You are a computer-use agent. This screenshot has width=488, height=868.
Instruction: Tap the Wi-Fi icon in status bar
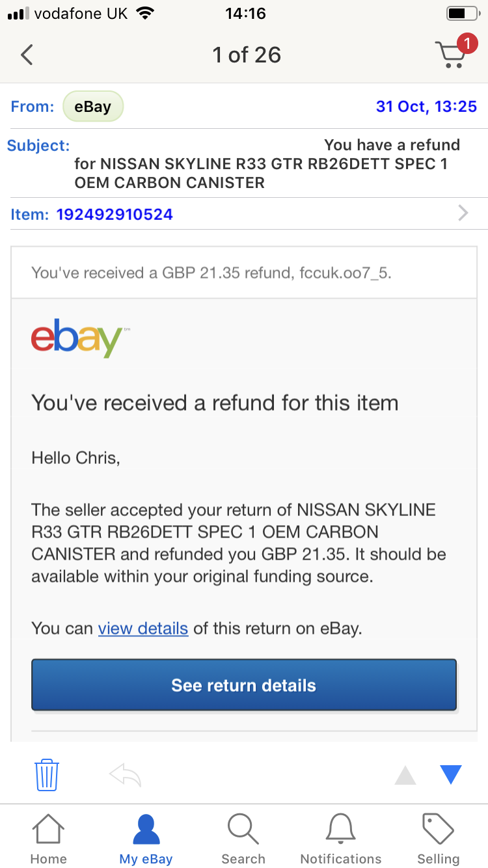click(144, 14)
